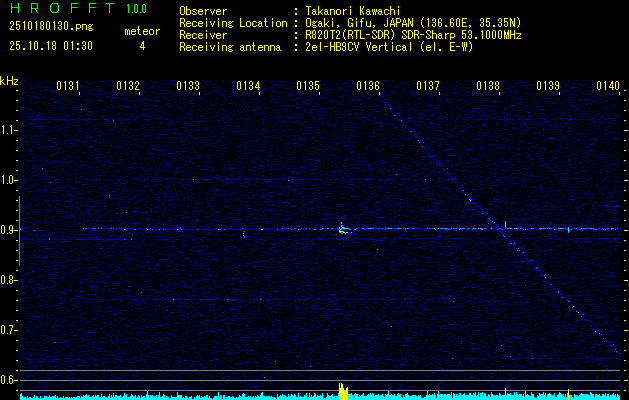
Task: Click the Receiving Location label
Action: point(233,23)
